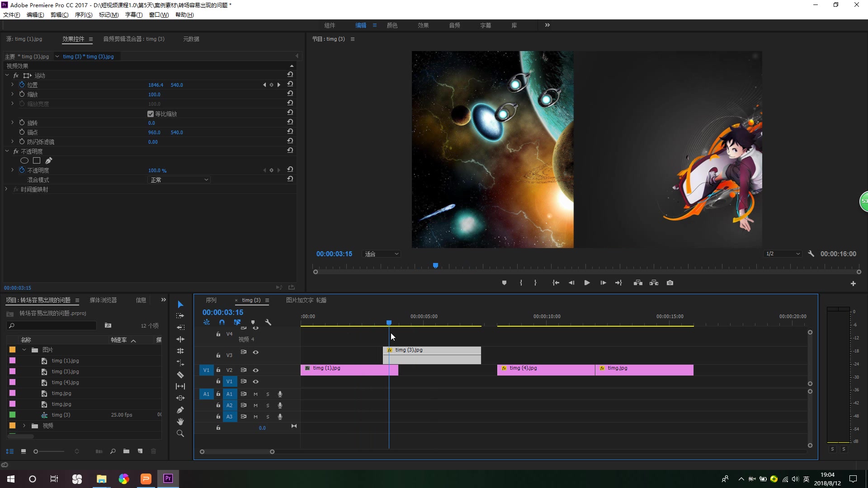Go to In point
This screenshot has width=868, height=488.
(x=556, y=283)
